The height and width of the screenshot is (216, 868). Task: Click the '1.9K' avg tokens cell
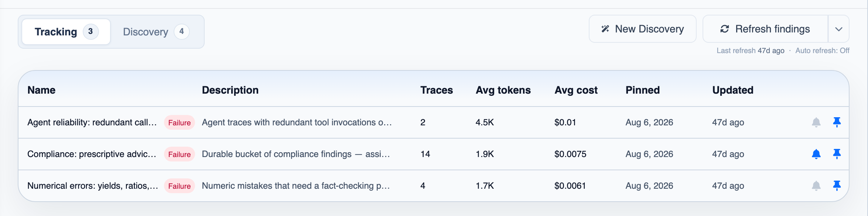(485, 154)
